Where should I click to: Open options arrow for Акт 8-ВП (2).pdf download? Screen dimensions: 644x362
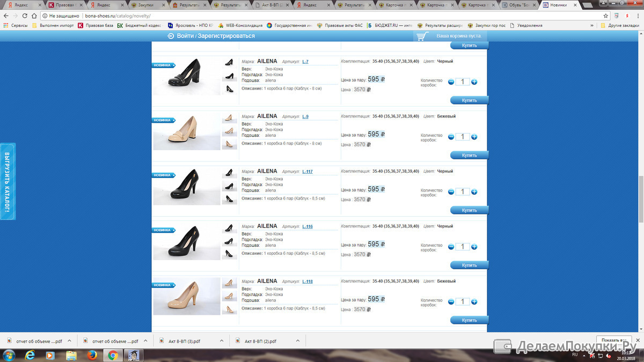[x=298, y=341]
